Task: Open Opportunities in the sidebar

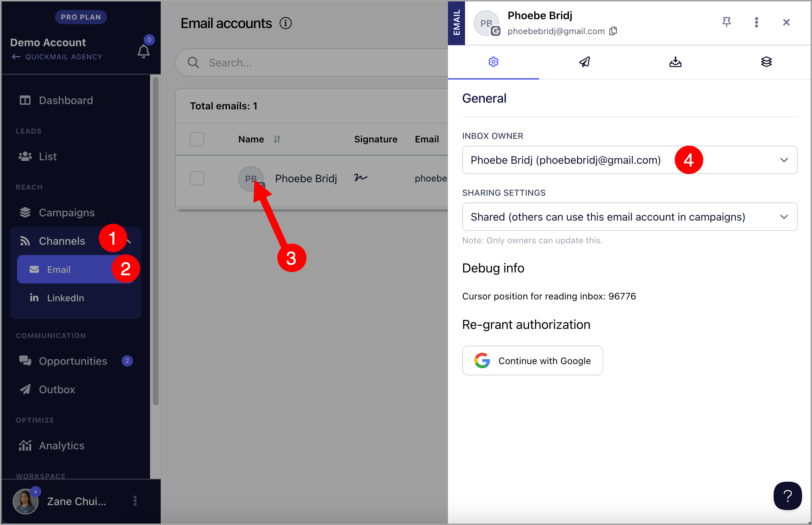Action: [x=73, y=361]
